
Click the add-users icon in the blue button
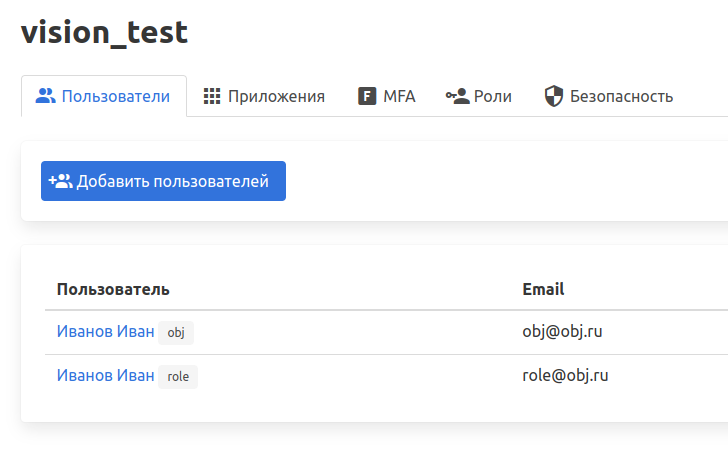click(60, 181)
